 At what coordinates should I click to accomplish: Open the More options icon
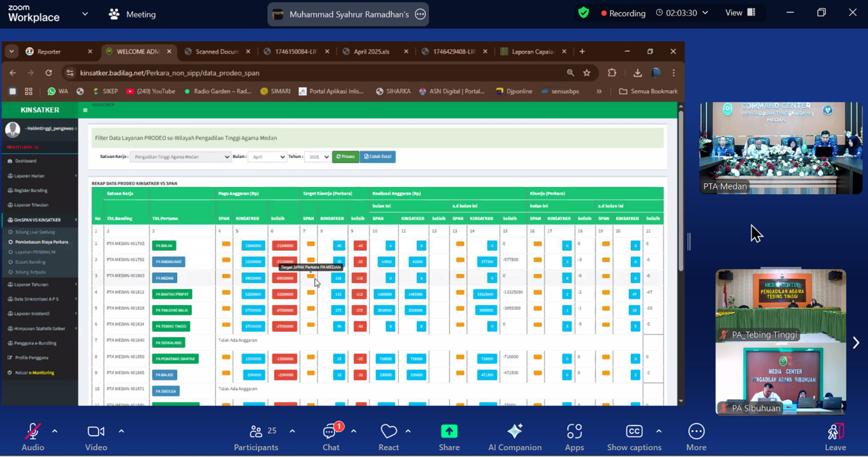pos(696,431)
